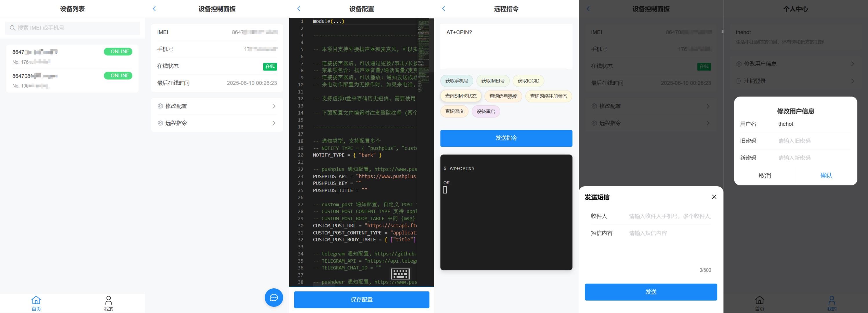
Task: Open 首页 home tab in device list
Action: coord(36,303)
